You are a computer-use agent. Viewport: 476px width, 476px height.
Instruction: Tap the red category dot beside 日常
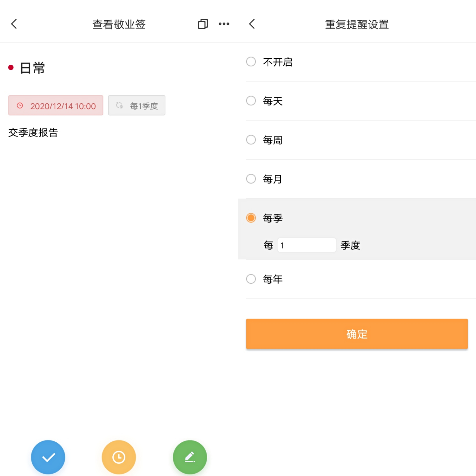pos(11,68)
